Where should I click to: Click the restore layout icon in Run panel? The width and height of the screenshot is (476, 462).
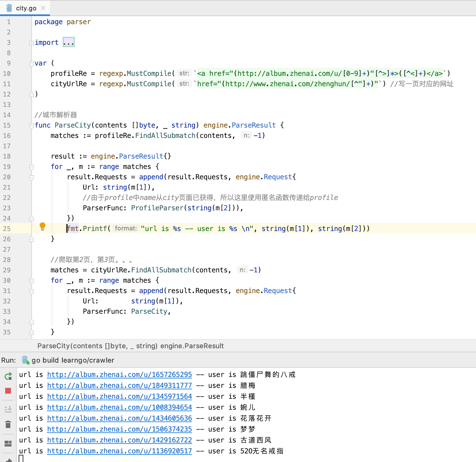[8, 444]
